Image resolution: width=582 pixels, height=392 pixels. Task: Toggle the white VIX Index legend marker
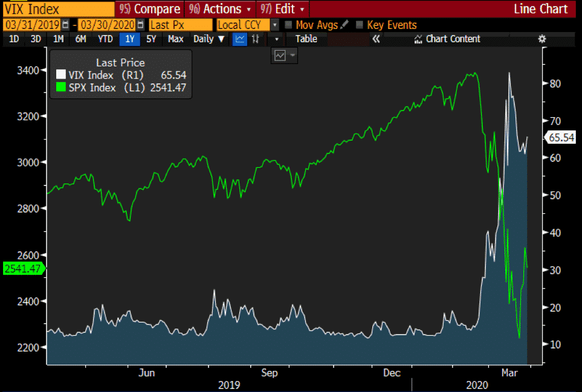tap(60, 75)
